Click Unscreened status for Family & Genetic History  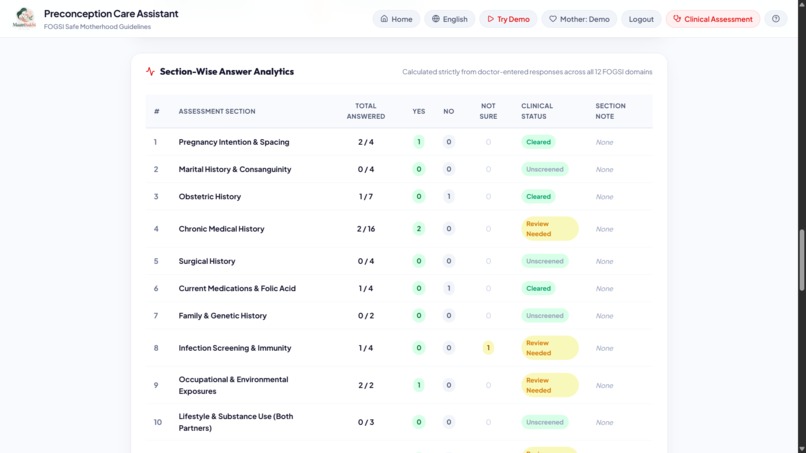544,316
